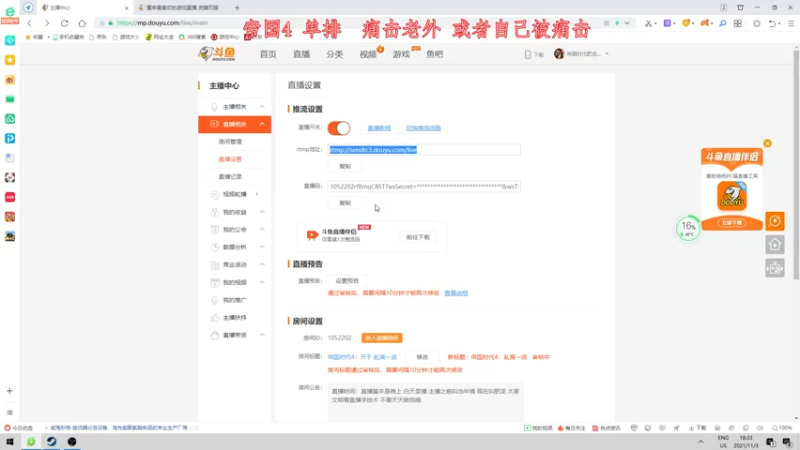800x450 pixels.
Task: Click the browser address bar URL
Action: pyautogui.click(x=162, y=23)
